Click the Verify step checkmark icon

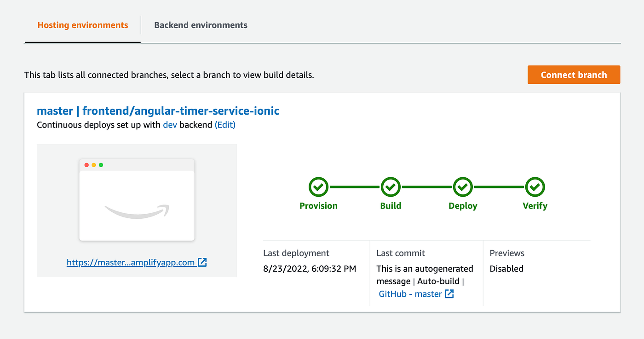pyautogui.click(x=535, y=187)
